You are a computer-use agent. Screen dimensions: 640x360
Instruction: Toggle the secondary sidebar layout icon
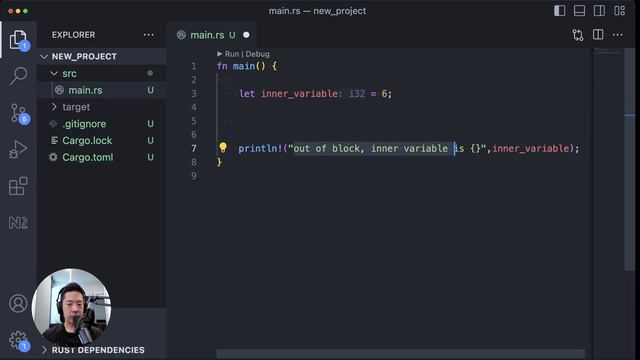(x=599, y=11)
